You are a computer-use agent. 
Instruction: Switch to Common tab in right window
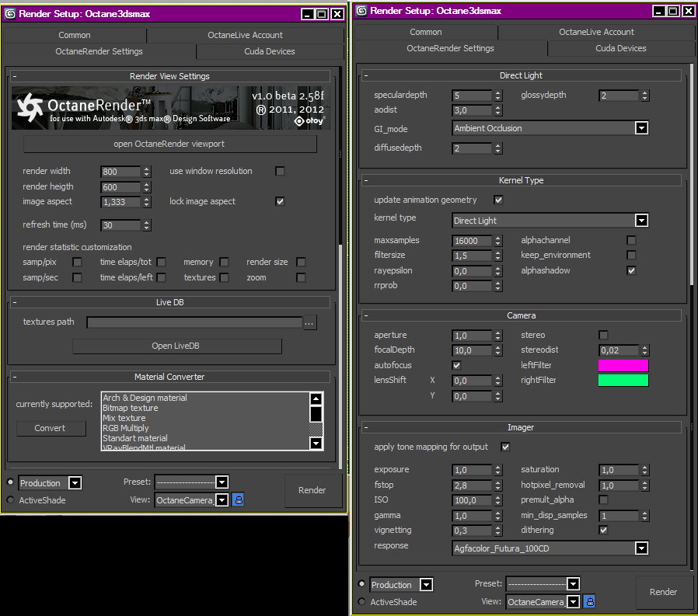426,32
